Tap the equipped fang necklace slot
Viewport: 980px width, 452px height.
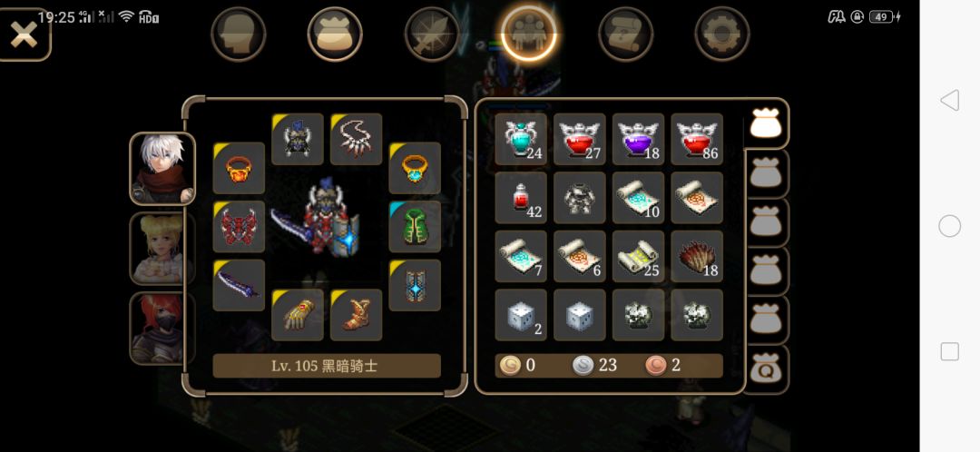point(357,139)
